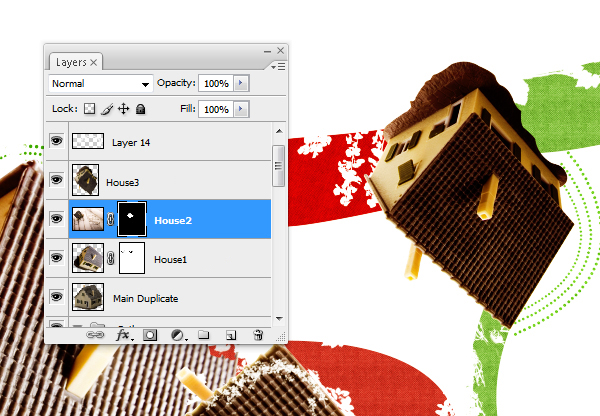Toggle visibility of House2 layer
Image resolution: width=600 pixels, height=416 pixels.
(57, 219)
